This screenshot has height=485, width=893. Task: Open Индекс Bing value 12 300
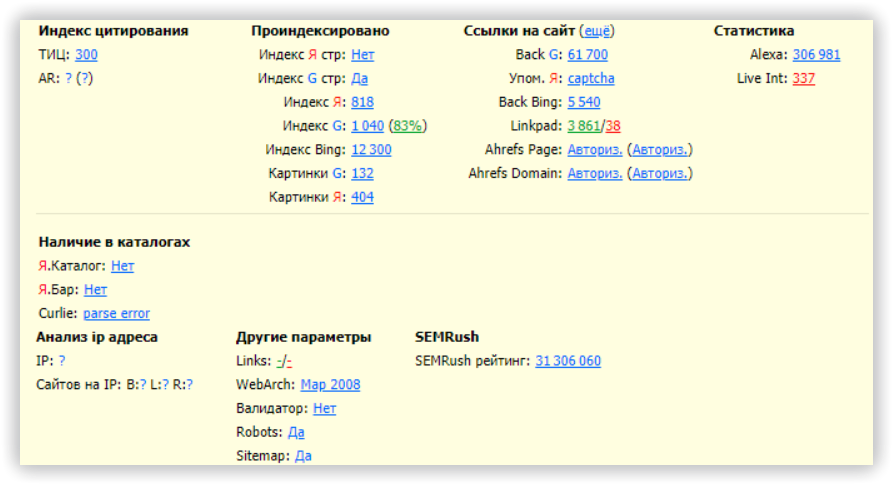point(371,150)
